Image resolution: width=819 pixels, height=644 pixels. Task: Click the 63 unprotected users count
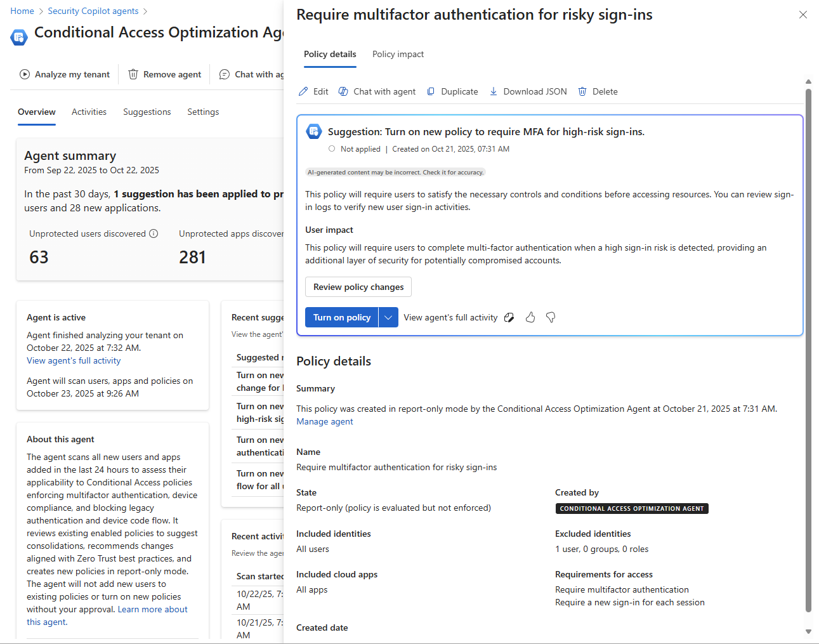pyautogui.click(x=39, y=257)
